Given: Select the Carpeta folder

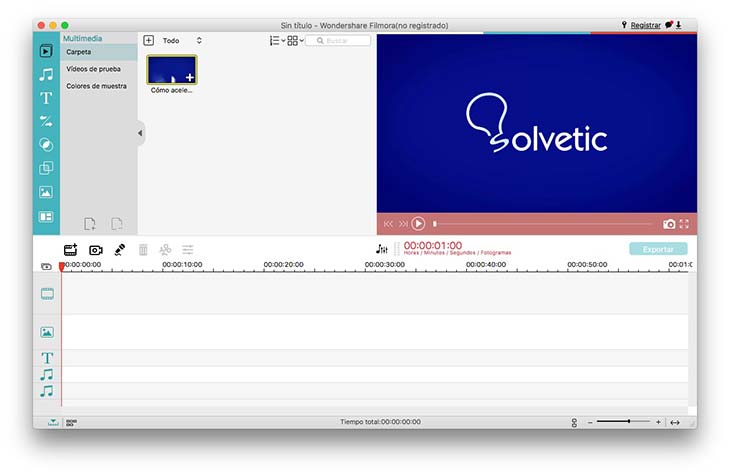Looking at the screenshot, I should [99, 52].
